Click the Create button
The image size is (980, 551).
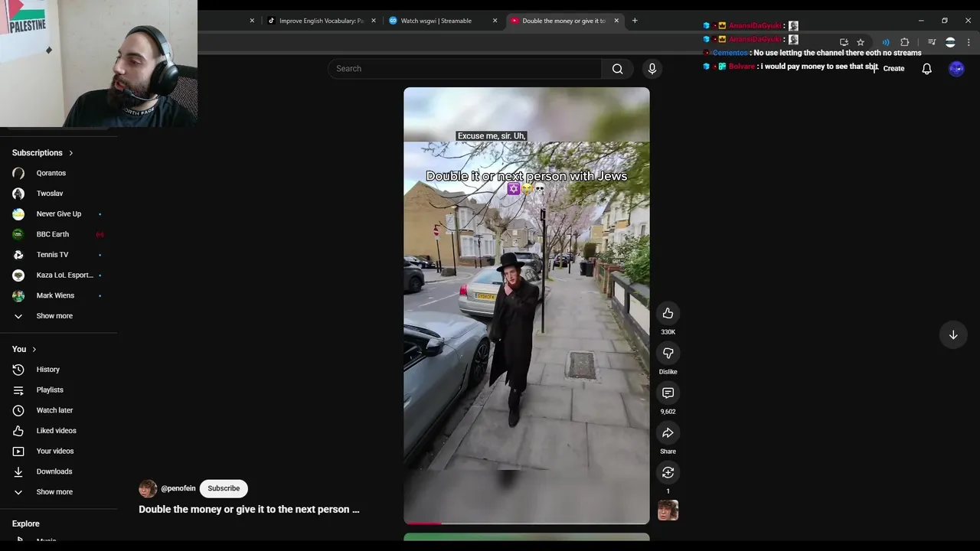(x=893, y=69)
